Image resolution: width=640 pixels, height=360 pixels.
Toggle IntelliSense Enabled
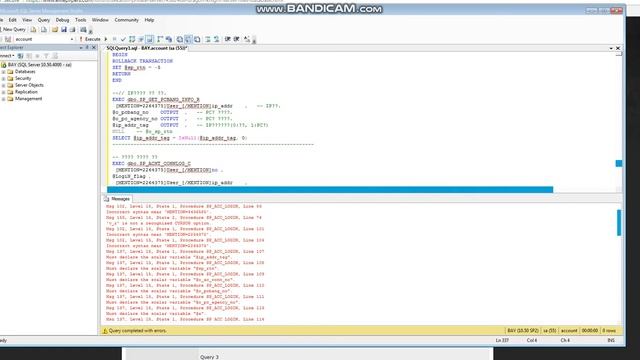[x=149, y=39]
